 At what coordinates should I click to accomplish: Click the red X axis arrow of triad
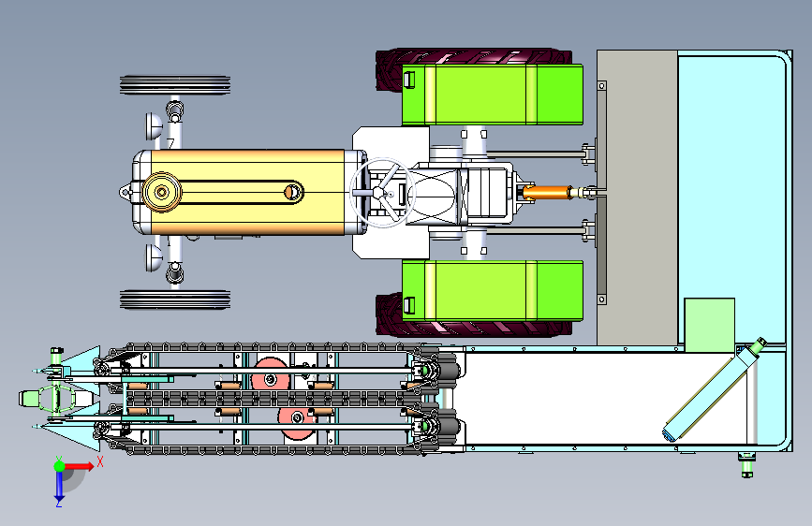(x=79, y=466)
